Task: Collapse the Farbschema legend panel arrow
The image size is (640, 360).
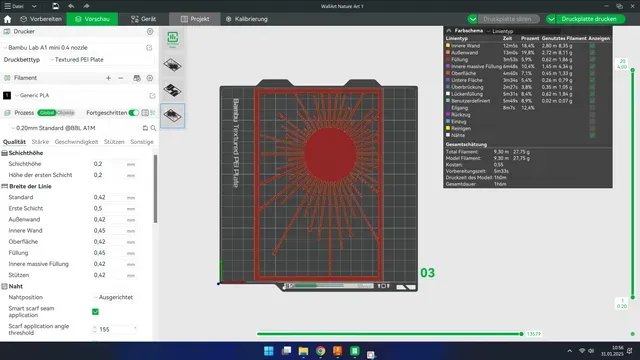Action: (x=449, y=31)
